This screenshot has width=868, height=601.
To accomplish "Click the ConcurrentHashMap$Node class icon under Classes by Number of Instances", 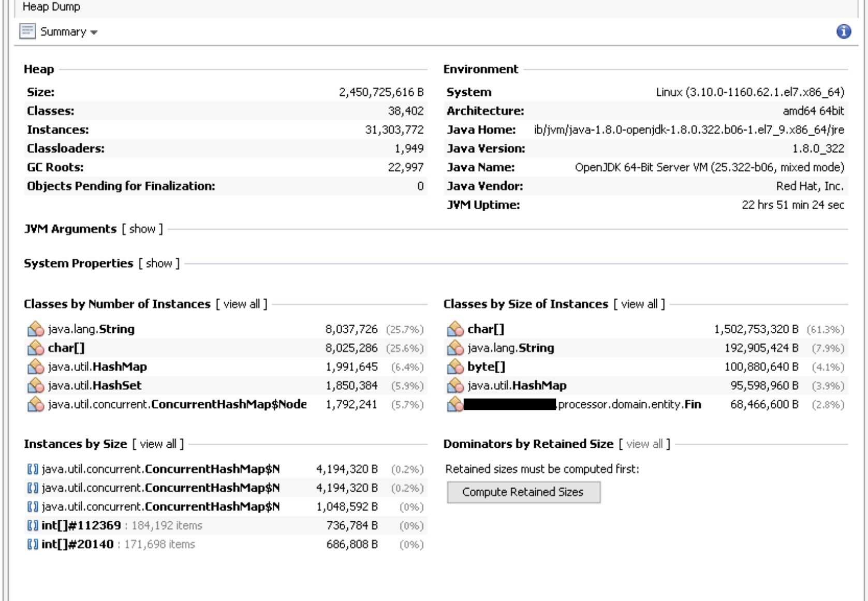I will click(36, 404).
